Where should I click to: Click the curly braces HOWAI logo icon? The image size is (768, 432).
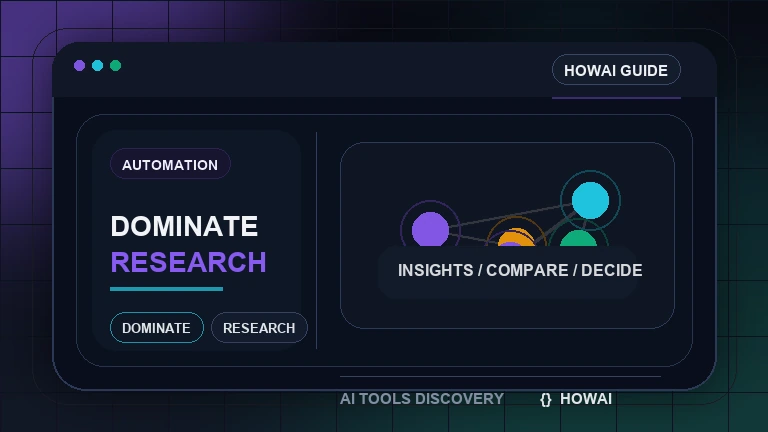point(546,400)
